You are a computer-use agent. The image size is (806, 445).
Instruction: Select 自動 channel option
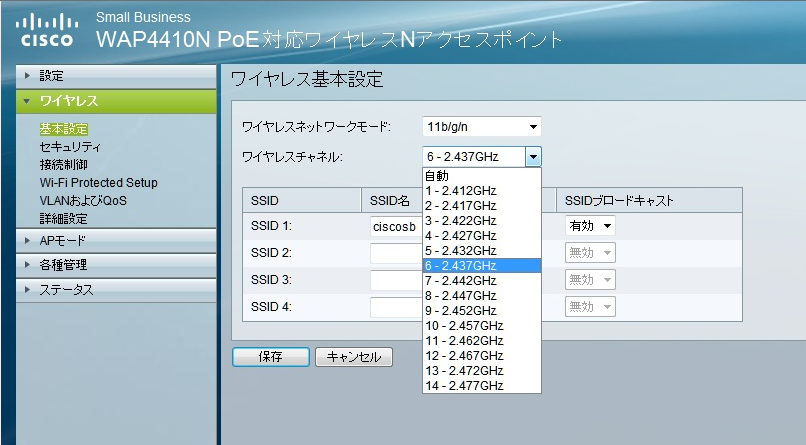[x=482, y=176]
